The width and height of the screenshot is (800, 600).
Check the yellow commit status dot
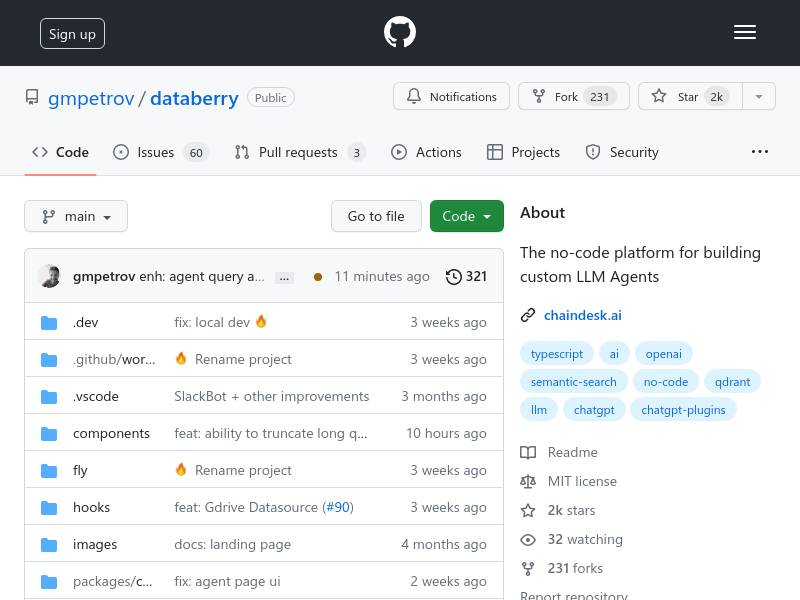[318, 277]
